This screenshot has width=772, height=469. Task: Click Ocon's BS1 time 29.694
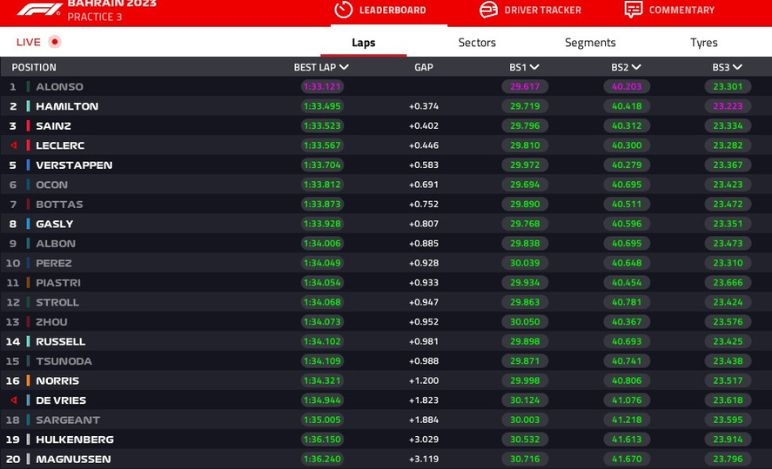click(x=525, y=185)
